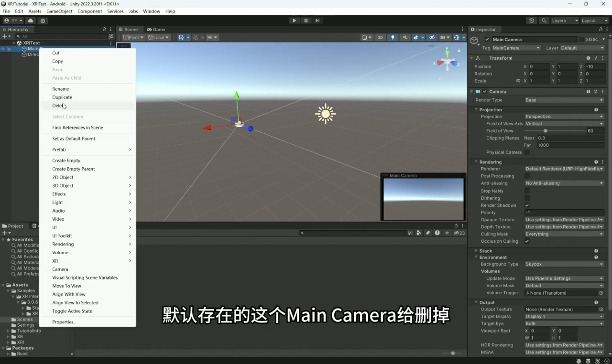Image resolution: width=612 pixels, height=364 pixels.
Task: Choose Create Empty from the context menu
Action: [88, 161]
